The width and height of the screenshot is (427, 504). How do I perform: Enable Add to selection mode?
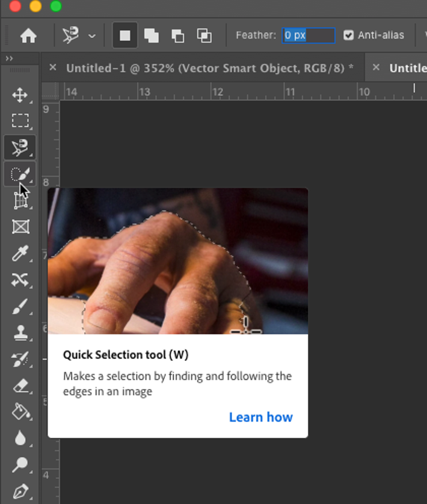point(152,35)
